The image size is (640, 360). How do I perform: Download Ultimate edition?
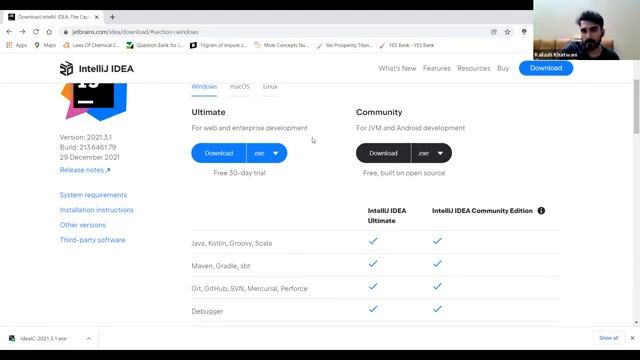[219, 153]
